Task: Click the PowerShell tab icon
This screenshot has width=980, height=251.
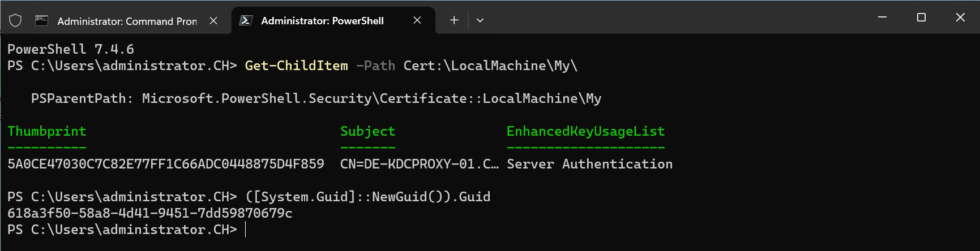Action: coord(246,21)
